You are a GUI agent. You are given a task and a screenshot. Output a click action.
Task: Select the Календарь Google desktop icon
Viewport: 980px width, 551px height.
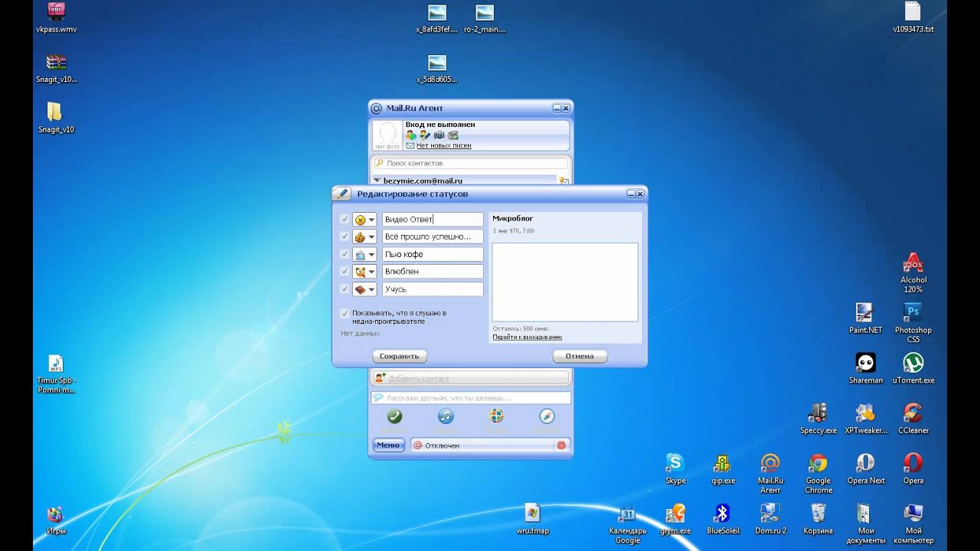(628, 523)
